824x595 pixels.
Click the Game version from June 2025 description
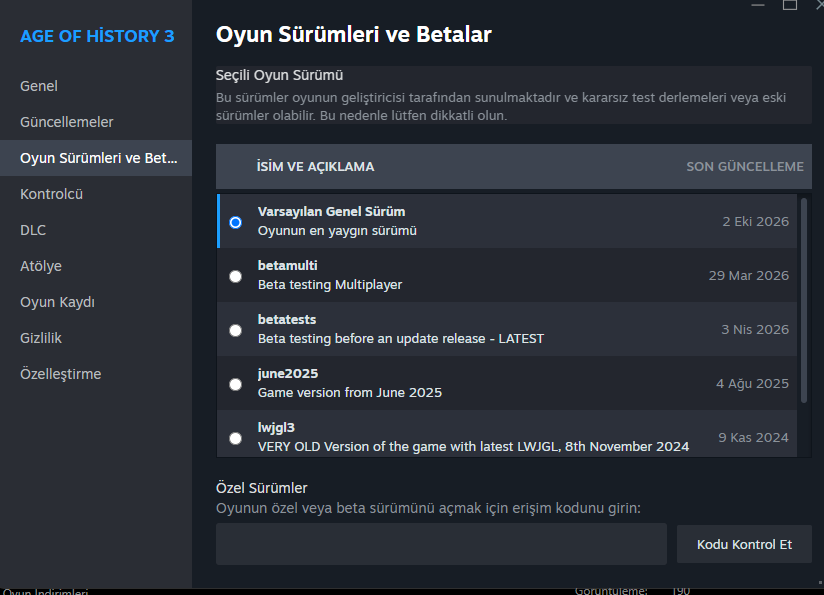(x=349, y=393)
